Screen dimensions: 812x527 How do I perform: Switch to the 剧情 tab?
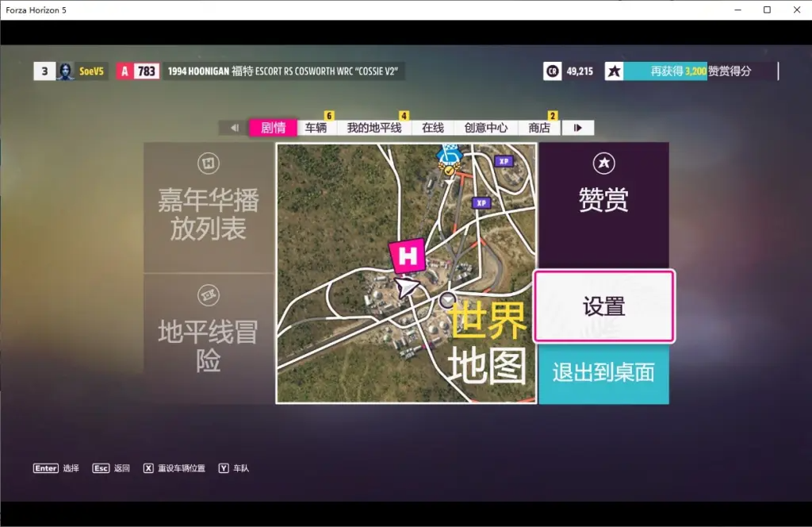(273, 128)
